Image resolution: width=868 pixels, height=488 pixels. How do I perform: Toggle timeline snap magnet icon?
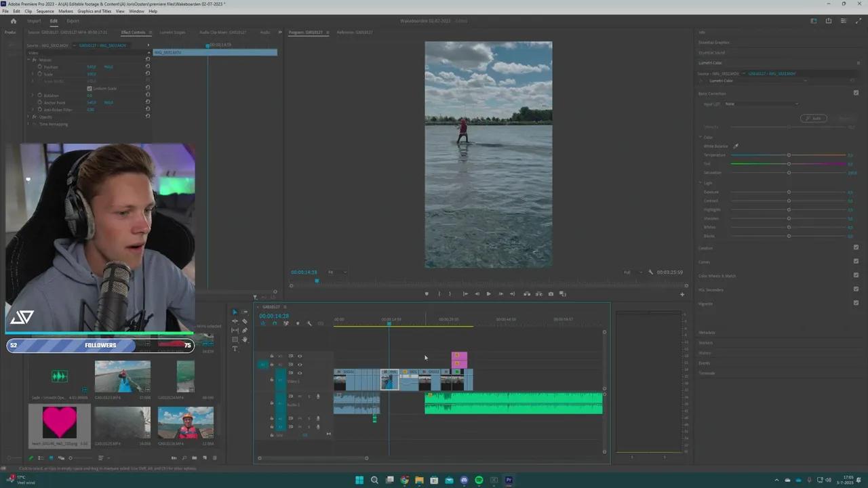(x=275, y=323)
